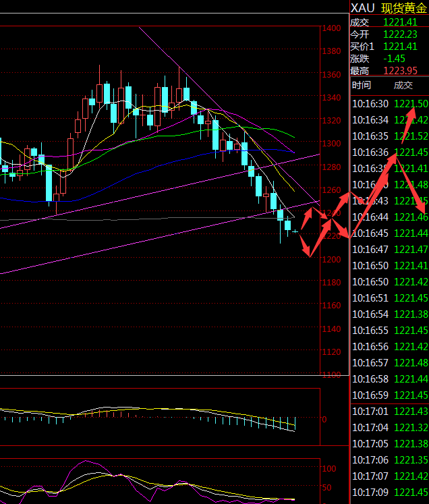Screen dimensions: 429x504
Task: Select the 10:16:59 tick time
Action: [x=370, y=395]
